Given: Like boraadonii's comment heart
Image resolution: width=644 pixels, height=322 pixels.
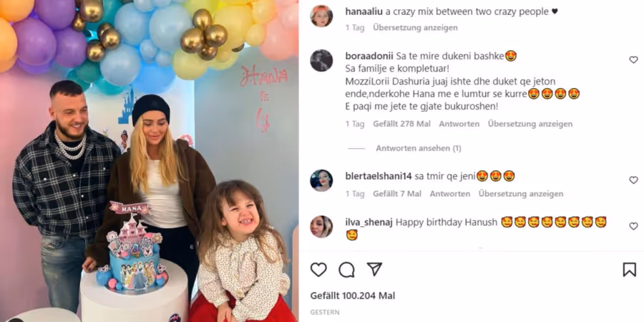Looking at the screenshot, I should (633, 60).
